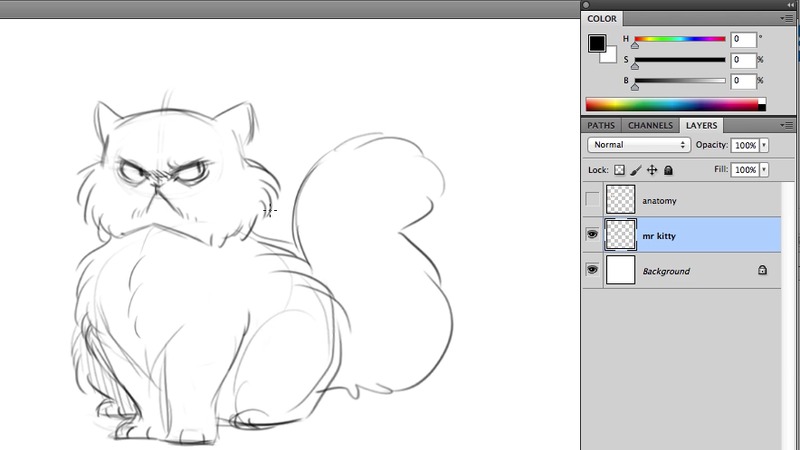Select the Background layer name

pos(666,271)
